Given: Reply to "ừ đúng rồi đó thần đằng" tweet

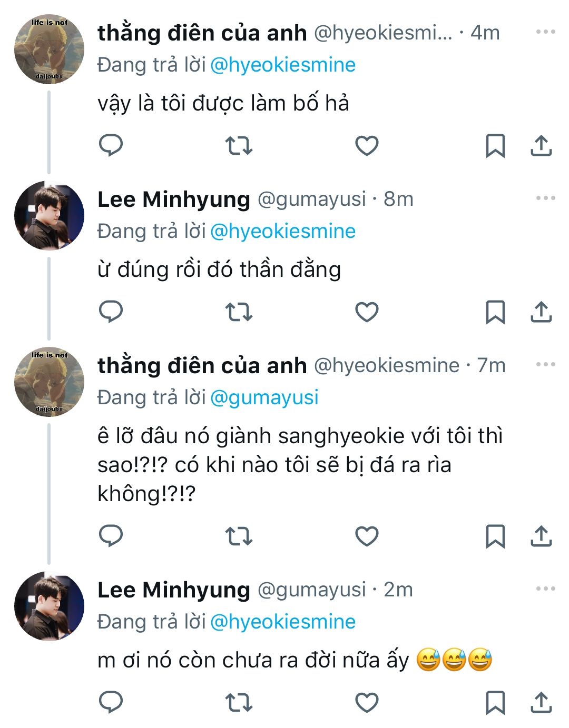Looking at the screenshot, I should click(x=111, y=312).
